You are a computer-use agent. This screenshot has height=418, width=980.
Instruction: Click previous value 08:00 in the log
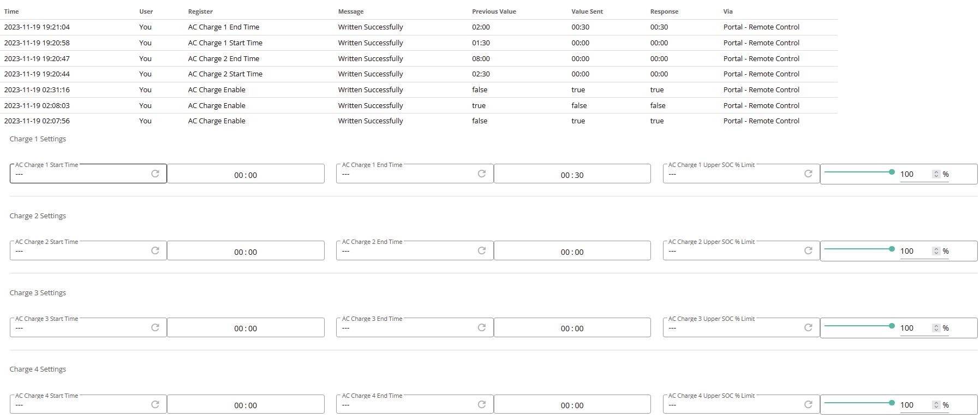(x=481, y=58)
